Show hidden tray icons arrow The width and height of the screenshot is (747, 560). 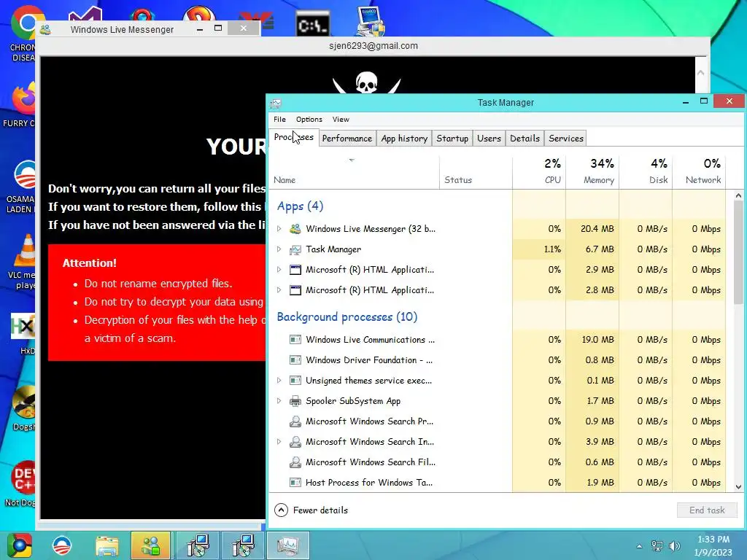[x=639, y=546]
